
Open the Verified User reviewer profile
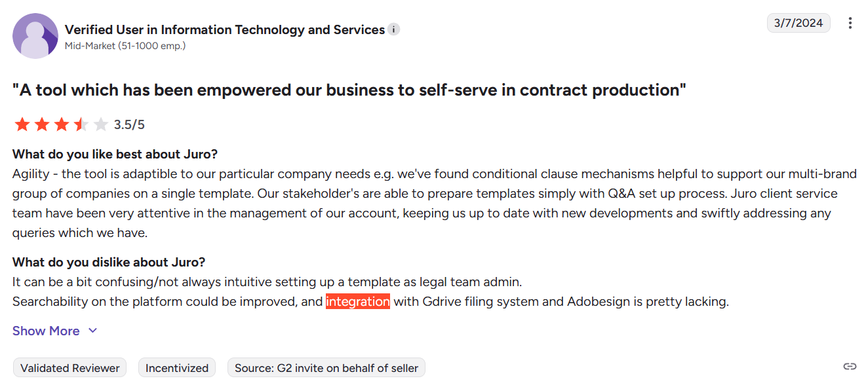tap(224, 29)
